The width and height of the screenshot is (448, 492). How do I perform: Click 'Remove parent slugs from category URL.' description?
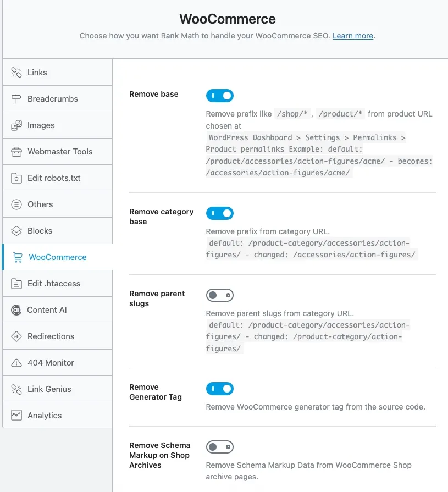[280, 313]
